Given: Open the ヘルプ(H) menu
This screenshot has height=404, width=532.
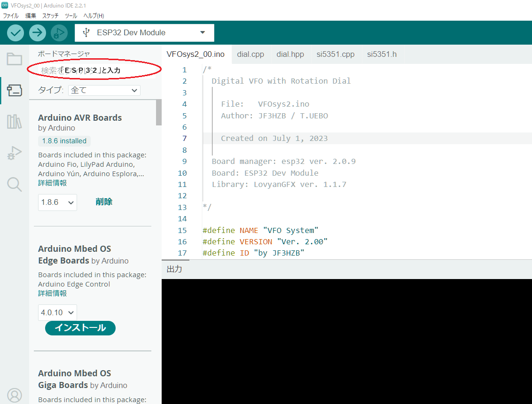Looking at the screenshot, I should tap(94, 16).
